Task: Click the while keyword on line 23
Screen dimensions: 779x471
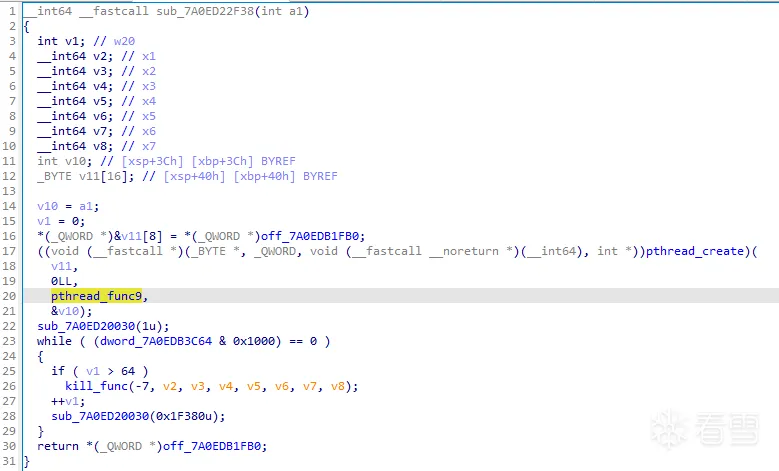Action: (55, 341)
